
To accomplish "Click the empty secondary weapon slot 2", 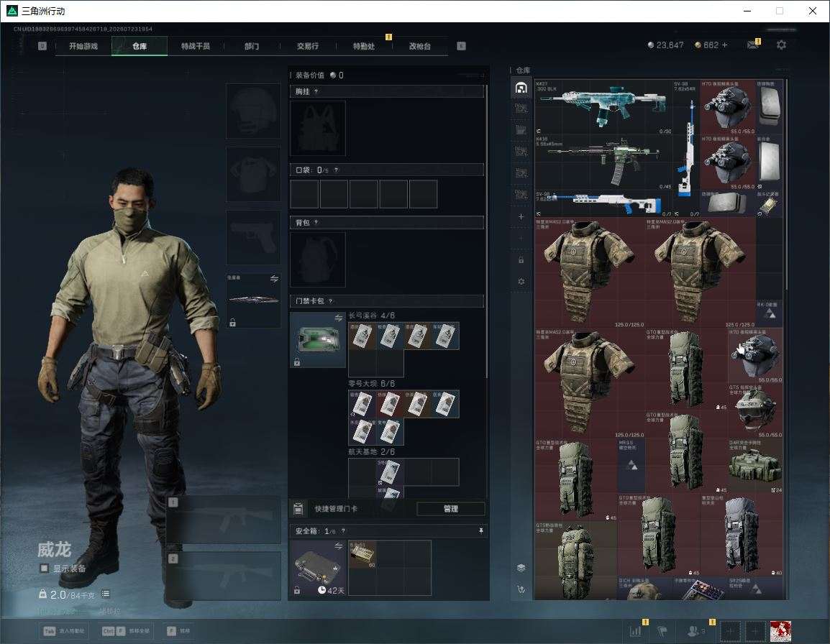I will pos(224,576).
